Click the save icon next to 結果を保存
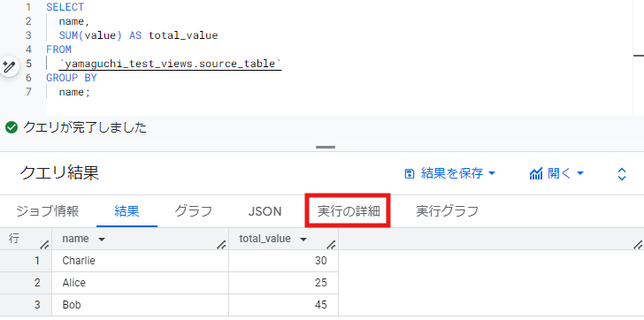 click(x=410, y=174)
